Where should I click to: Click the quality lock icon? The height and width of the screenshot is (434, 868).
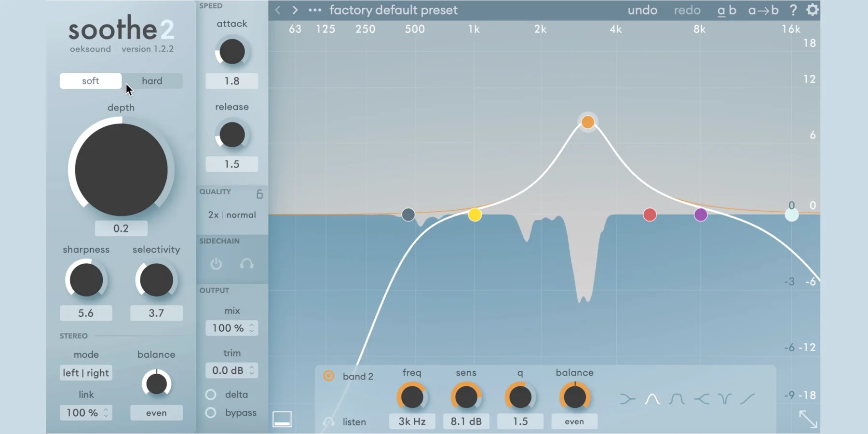tap(259, 194)
